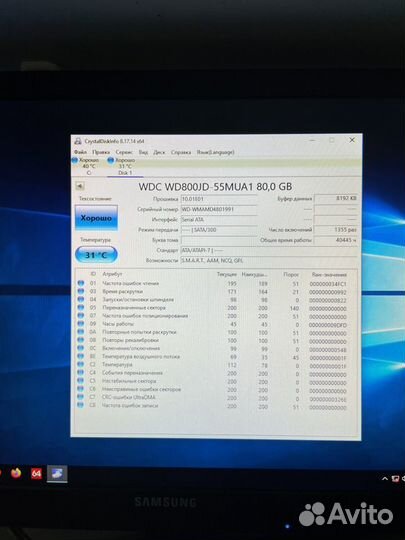Click the 31 °C temperature button
The height and width of the screenshot is (540, 405).
pos(96,255)
